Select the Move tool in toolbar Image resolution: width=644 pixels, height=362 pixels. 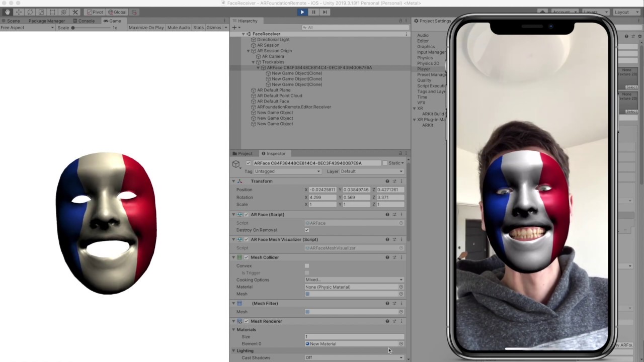[19, 12]
